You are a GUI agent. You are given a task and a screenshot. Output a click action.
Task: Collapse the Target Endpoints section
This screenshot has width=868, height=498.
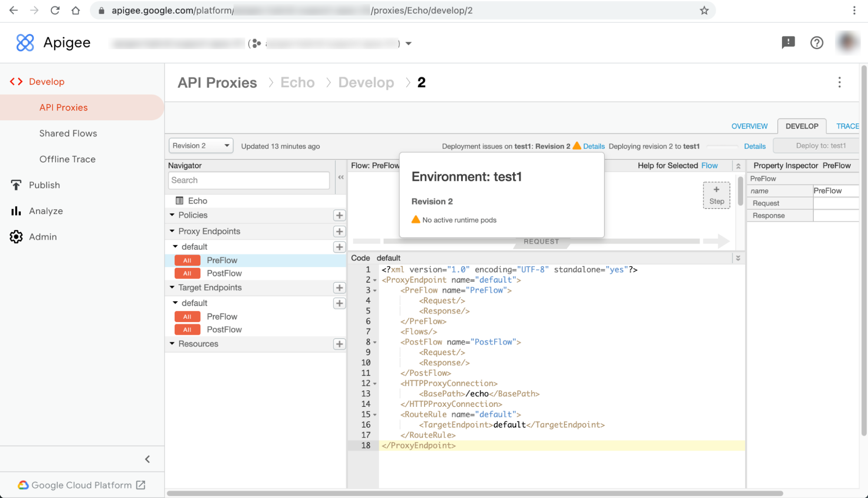(172, 287)
